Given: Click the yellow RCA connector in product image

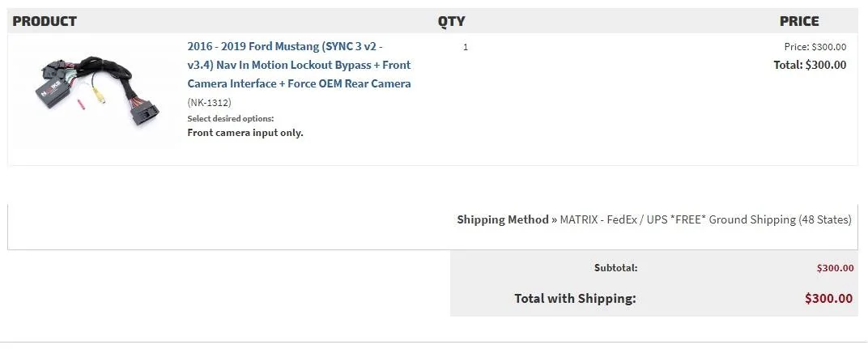Looking at the screenshot, I should [x=99, y=94].
